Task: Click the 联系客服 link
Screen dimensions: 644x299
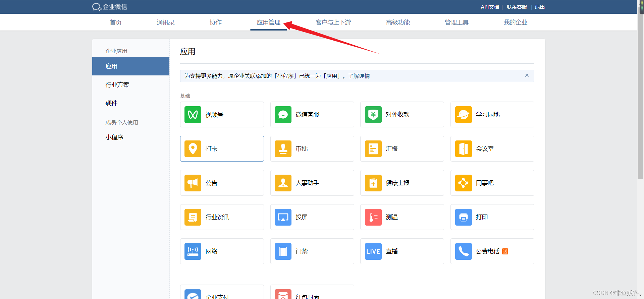Action: click(517, 7)
